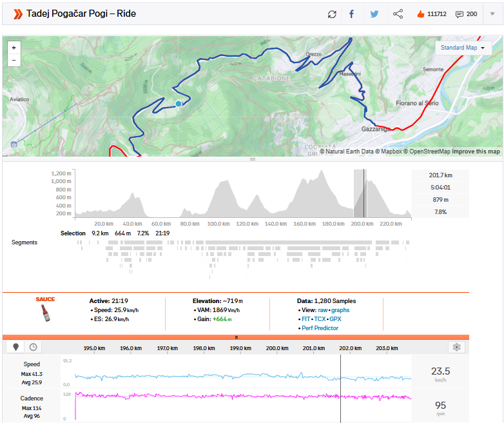This screenshot has width=504, height=423.
Task: Collapse the analysis panel via orange bar
Action: 236,337
